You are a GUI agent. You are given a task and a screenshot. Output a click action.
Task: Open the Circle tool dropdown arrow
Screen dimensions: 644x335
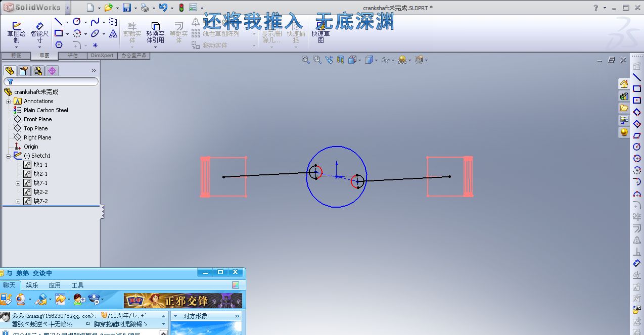86,22
